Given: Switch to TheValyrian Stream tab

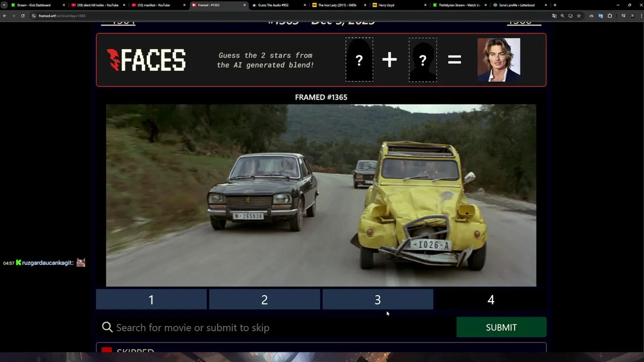Looking at the screenshot, I should click(x=459, y=5).
